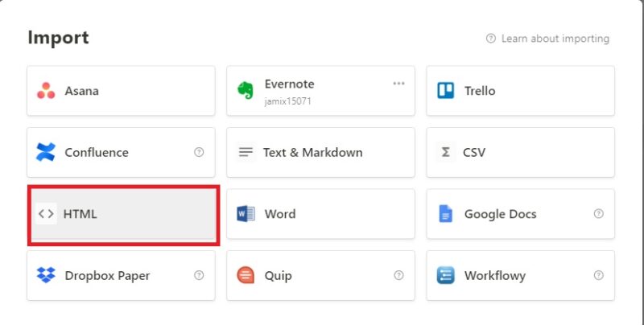Import a CSV file

coord(520,152)
